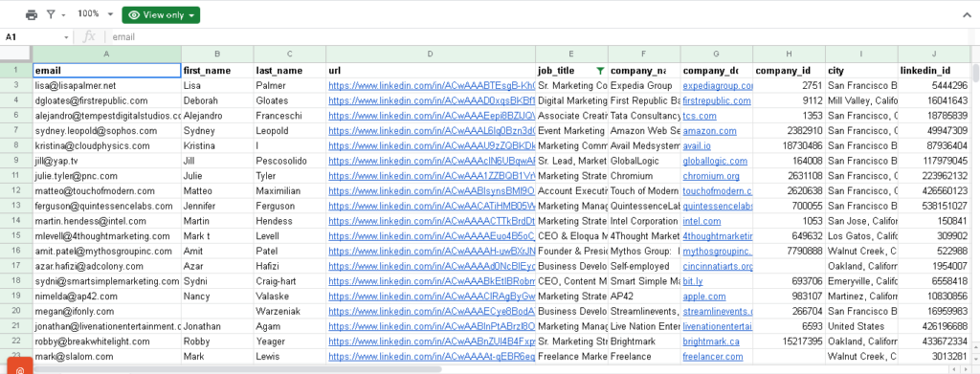Select company_id cell 2751
The width and height of the screenshot is (980, 374).
790,85
